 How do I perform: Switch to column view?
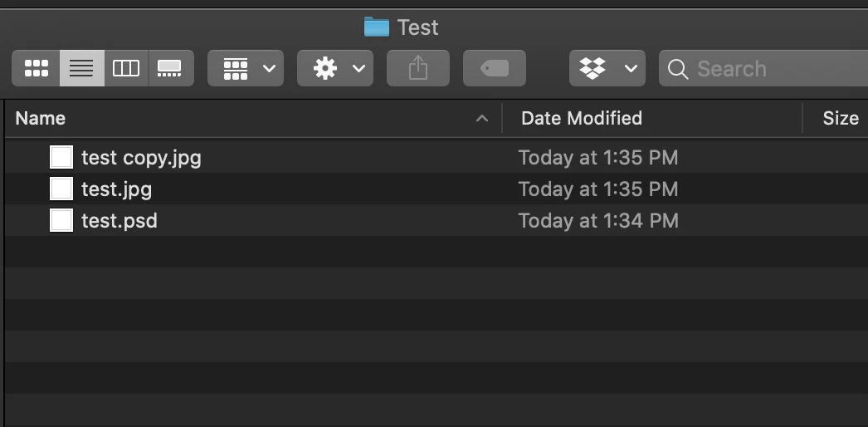tap(126, 68)
